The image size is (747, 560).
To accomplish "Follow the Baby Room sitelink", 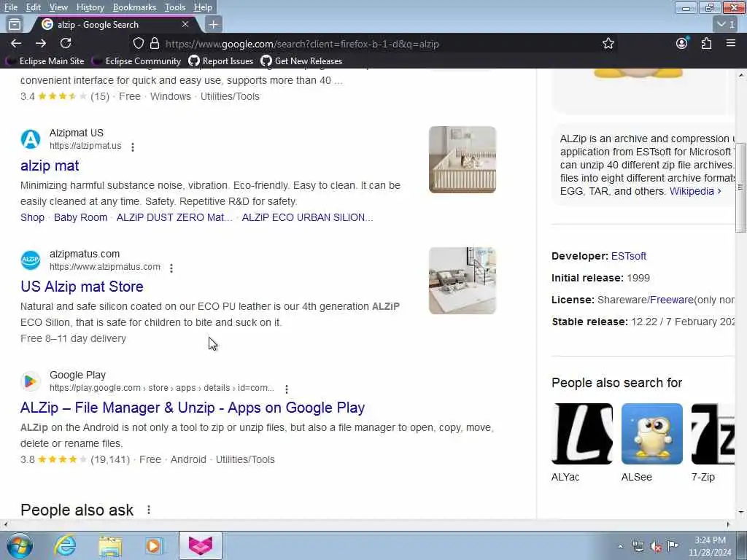I will coord(80,217).
